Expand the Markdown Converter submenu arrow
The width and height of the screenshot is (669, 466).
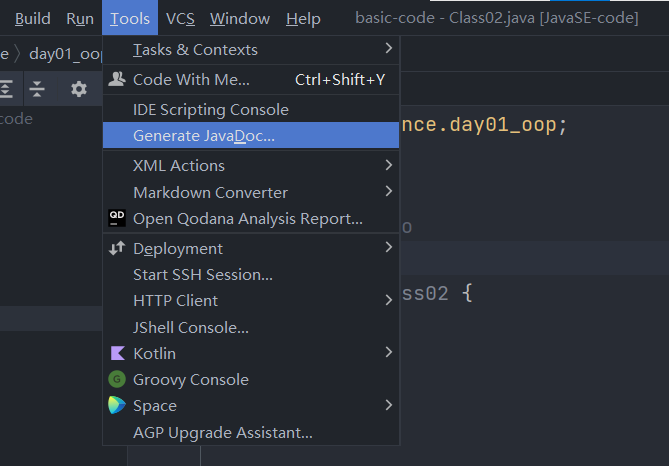(388, 192)
